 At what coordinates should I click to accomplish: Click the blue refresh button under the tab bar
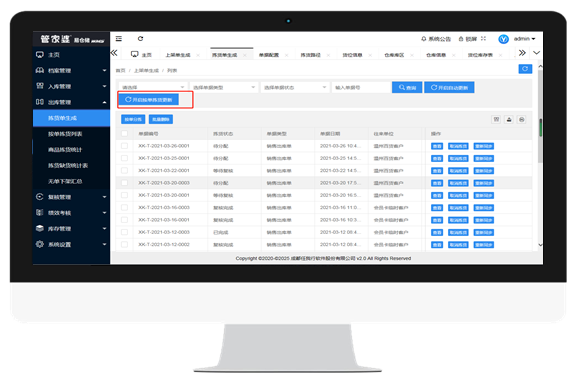click(525, 69)
